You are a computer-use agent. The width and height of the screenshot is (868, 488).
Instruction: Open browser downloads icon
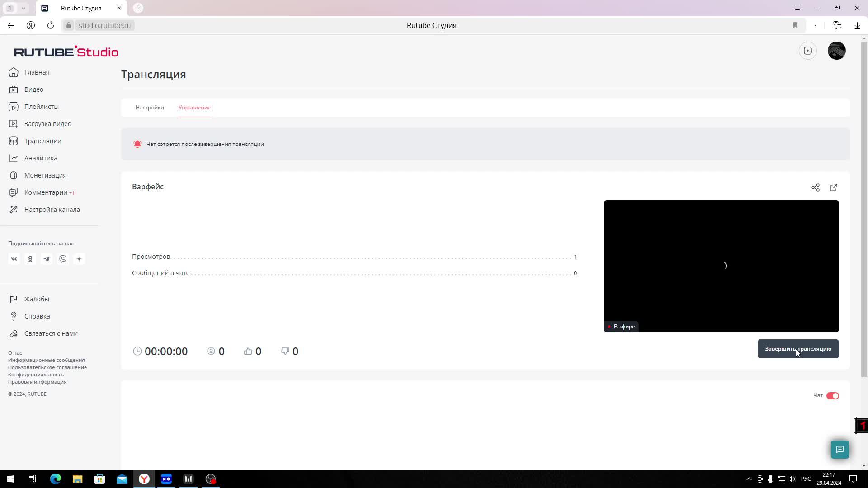(857, 25)
